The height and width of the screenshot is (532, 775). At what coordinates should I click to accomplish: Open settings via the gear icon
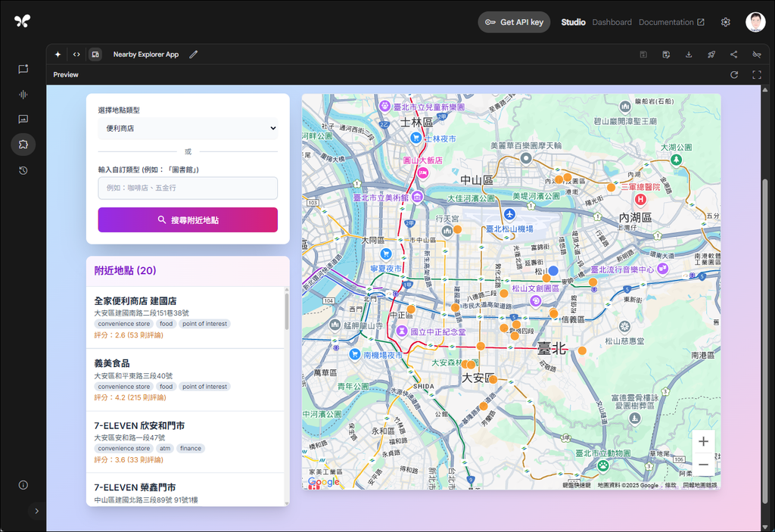pyautogui.click(x=726, y=22)
